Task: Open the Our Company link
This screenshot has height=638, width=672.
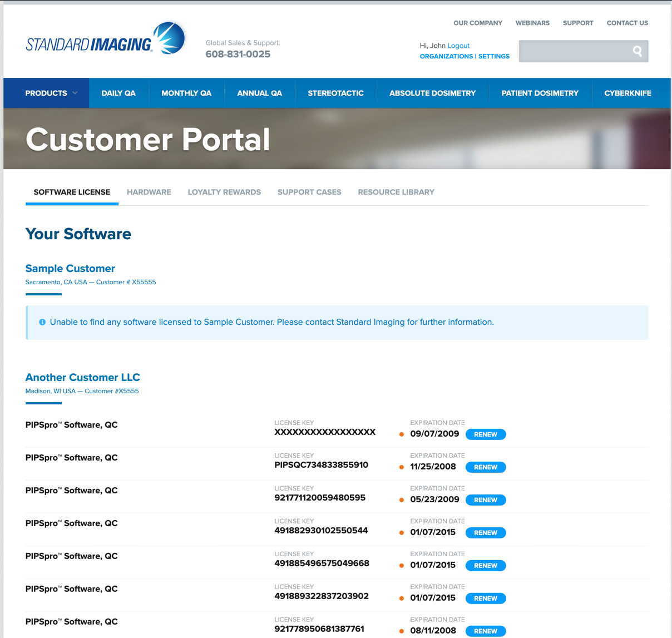Action: click(478, 23)
